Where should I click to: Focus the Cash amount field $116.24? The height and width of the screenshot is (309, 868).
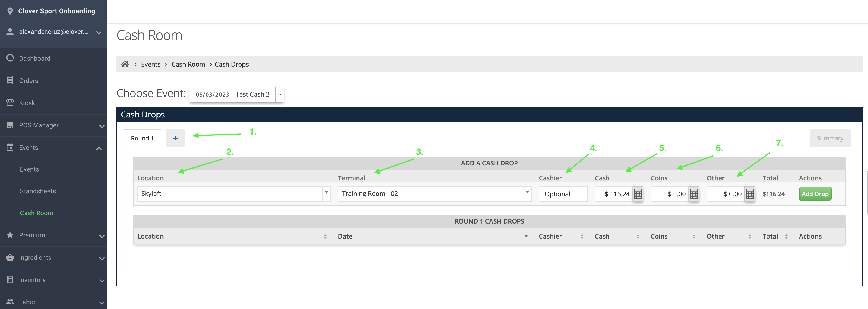click(614, 194)
